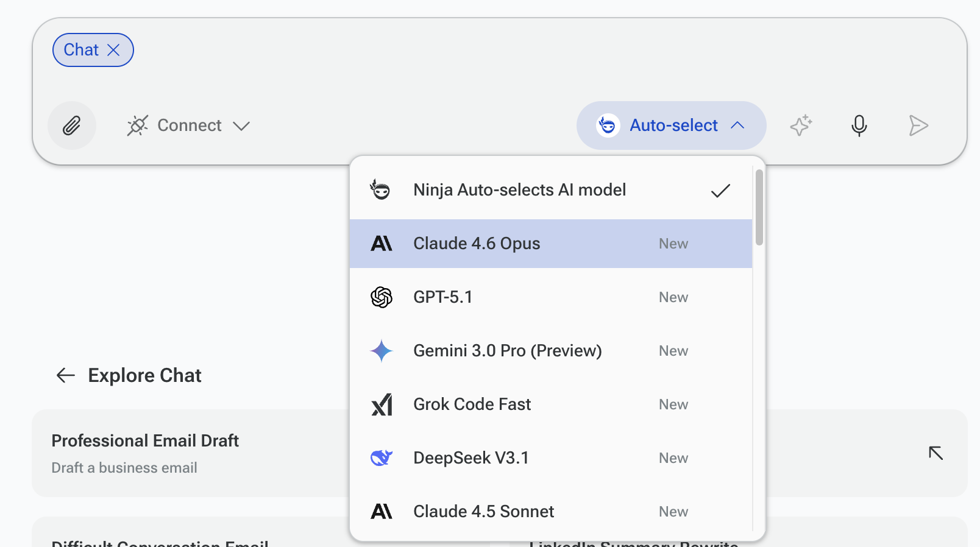Start voice input with the microphone icon
Viewport: 980px width, 547px height.
click(859, 125)
